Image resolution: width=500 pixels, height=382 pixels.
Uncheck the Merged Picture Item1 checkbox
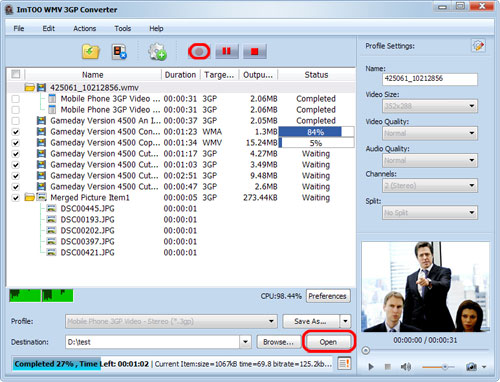pos(15,198)
